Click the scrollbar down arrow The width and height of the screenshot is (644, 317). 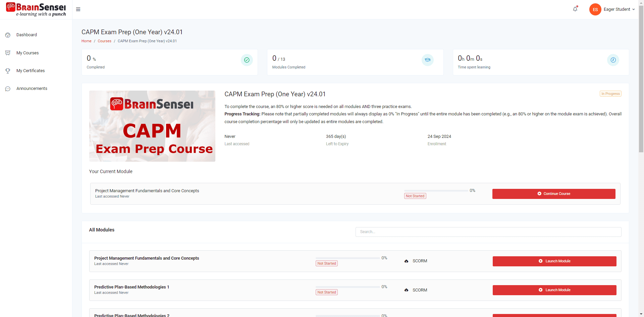(x=641, y=314)
